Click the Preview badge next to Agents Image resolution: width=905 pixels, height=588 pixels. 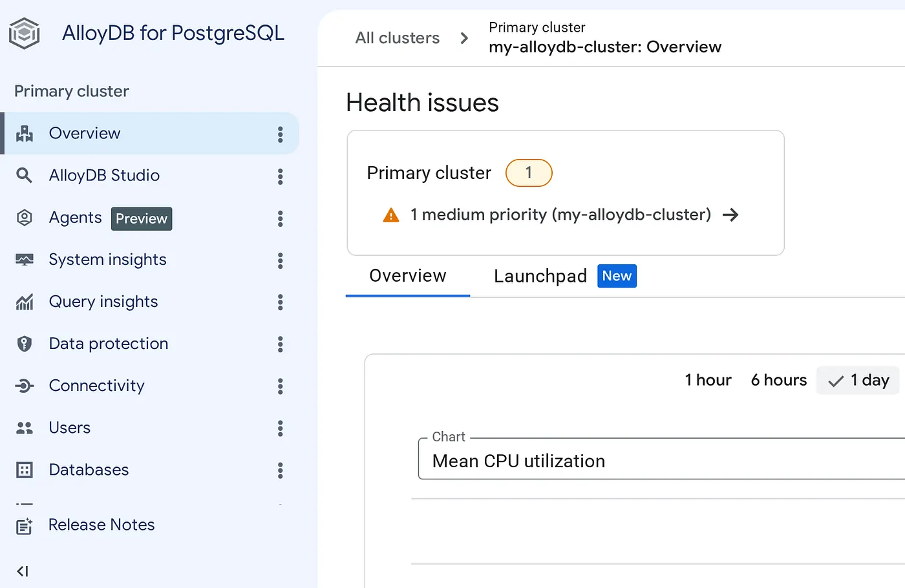(142, 218)
